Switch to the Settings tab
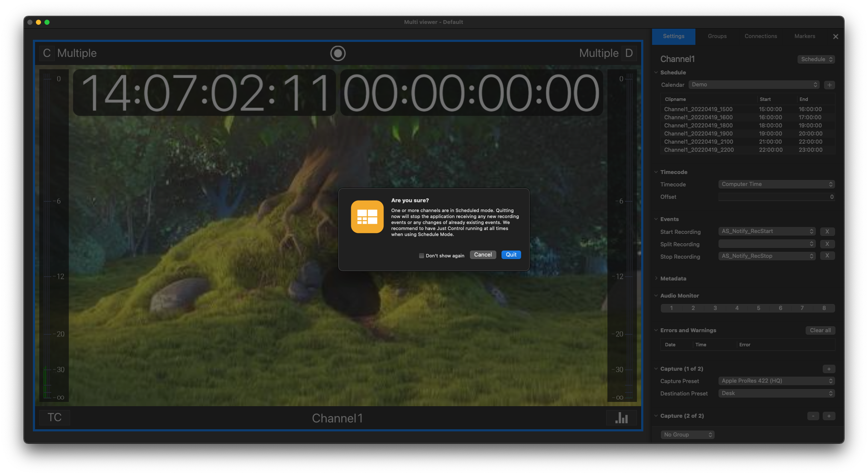Image resolution: width=868 pixels, height=475 pixels. [x=674, y=36]
